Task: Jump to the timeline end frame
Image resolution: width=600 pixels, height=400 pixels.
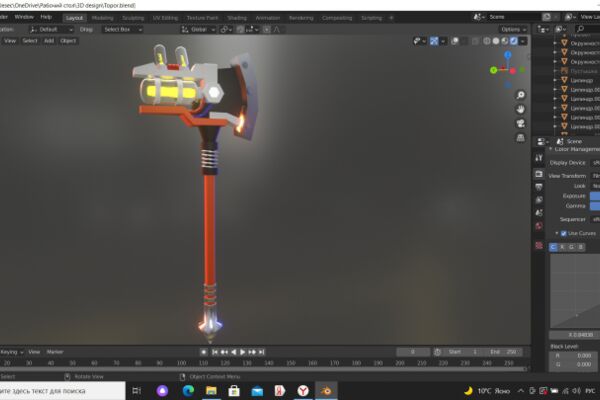Action: (261, 352)
